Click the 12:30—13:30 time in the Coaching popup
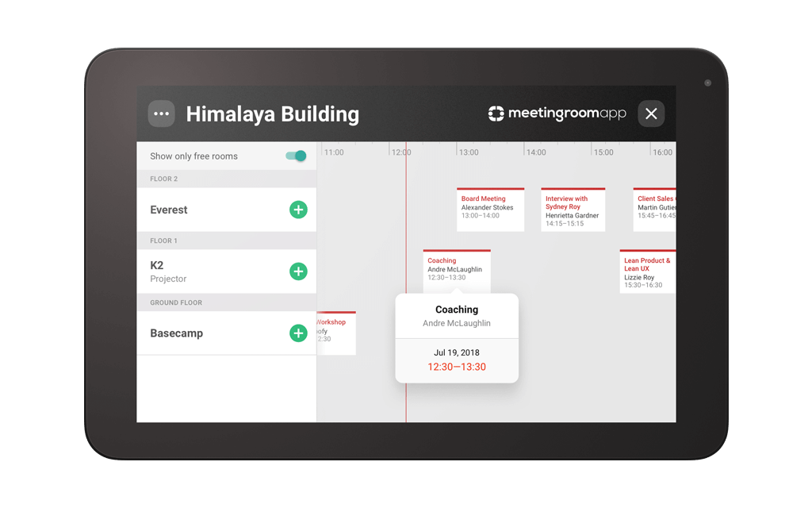This screenshot has height=508, width=812. click(457, 368)
